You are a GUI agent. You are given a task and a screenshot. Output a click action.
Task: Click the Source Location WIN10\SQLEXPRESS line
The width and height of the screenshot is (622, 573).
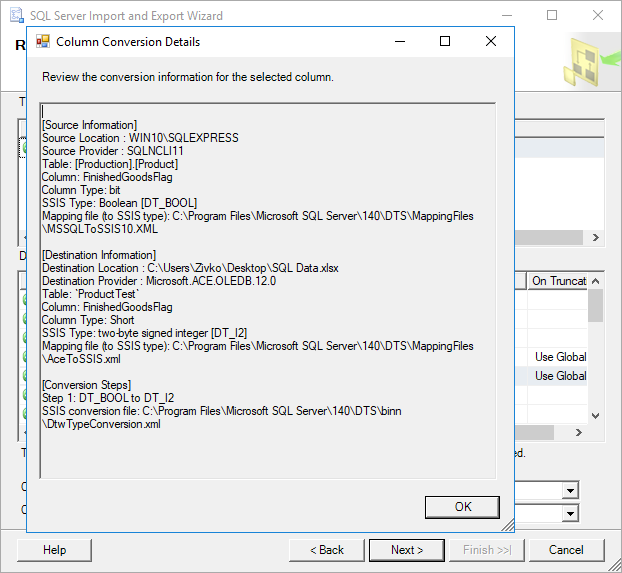pyautogui.click(x=140, y=138)
